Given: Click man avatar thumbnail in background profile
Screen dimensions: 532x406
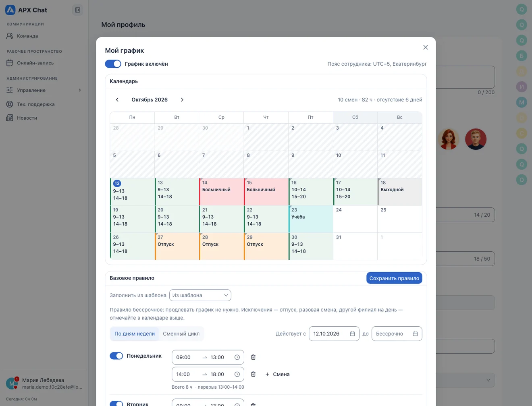Looking at the screenshot, I should [x=476, y=139].
